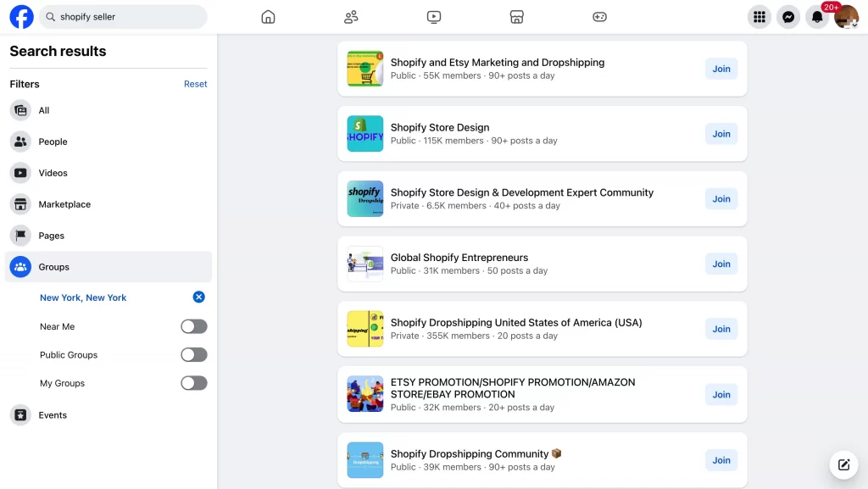Click the new message compose icon
This screenshot has height=489, width=868.
coord(843,464)
